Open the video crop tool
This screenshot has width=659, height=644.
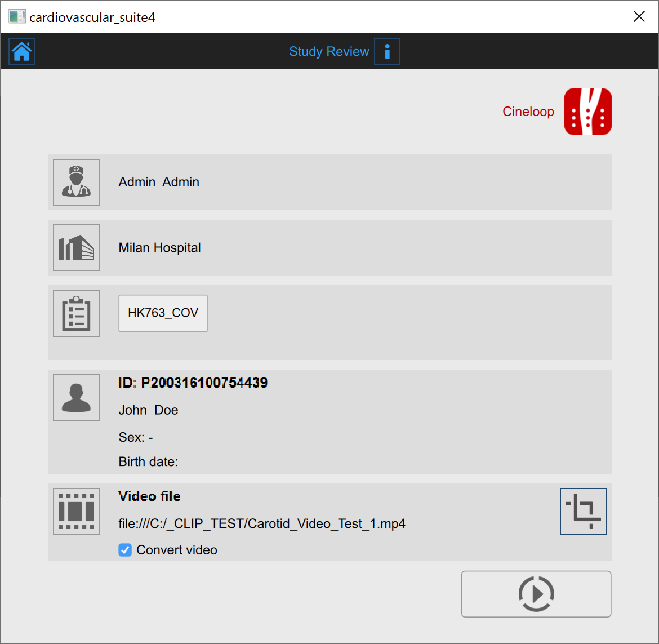tap(583, 512)
